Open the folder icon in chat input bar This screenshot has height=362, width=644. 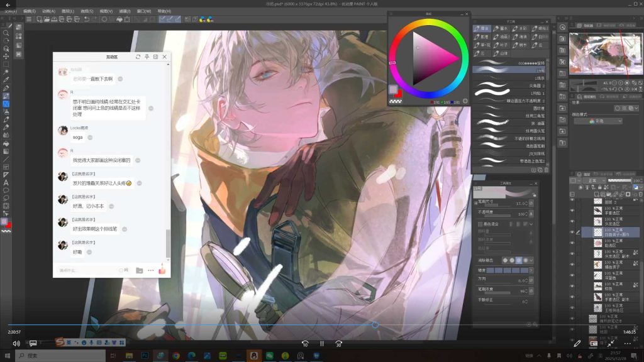139,270
